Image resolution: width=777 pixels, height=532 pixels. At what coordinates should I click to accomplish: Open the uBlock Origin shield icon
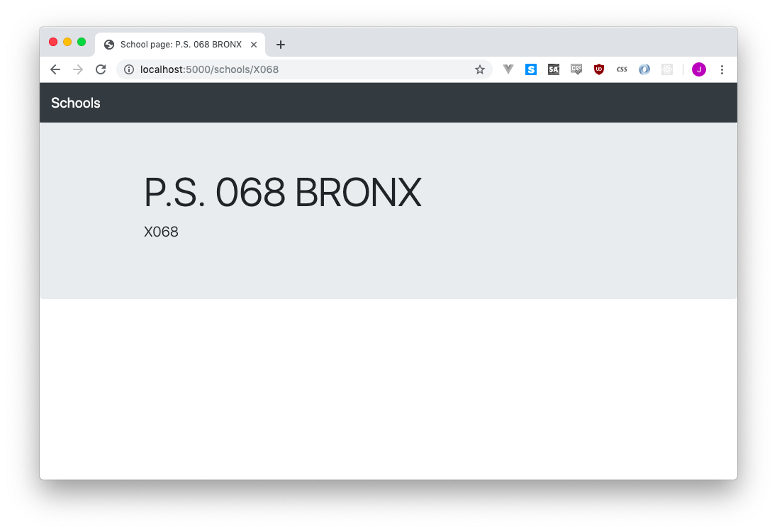tap(599, 69)
